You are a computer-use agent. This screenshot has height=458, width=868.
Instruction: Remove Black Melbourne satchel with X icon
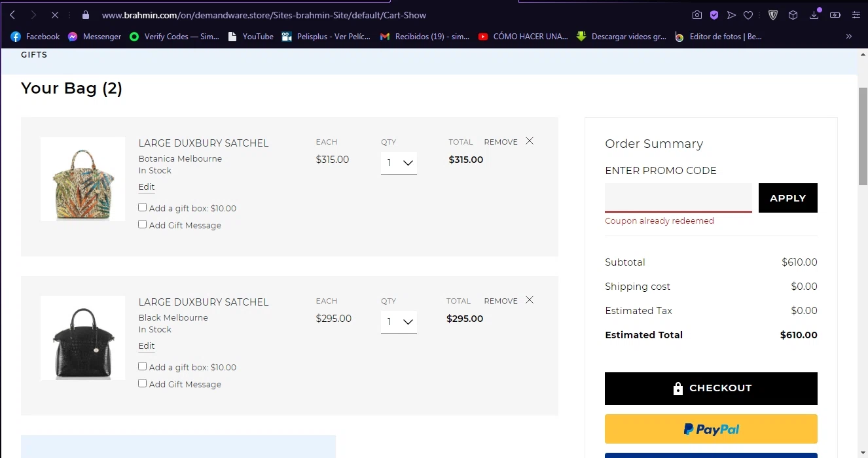pos(530,300)
